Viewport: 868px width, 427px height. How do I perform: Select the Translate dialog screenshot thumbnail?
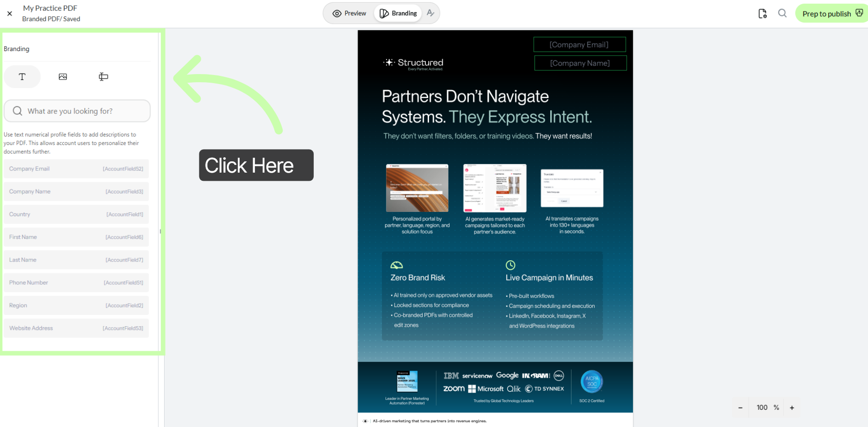pos(572,188)
